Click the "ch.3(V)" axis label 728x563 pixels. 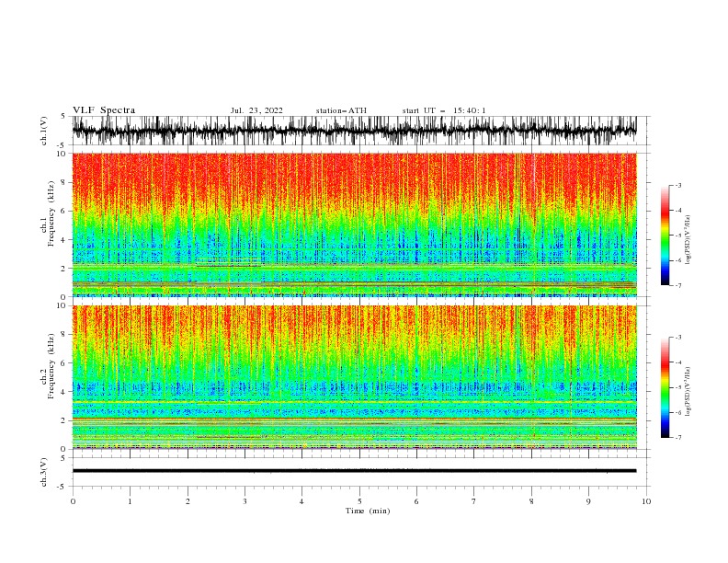44,472
